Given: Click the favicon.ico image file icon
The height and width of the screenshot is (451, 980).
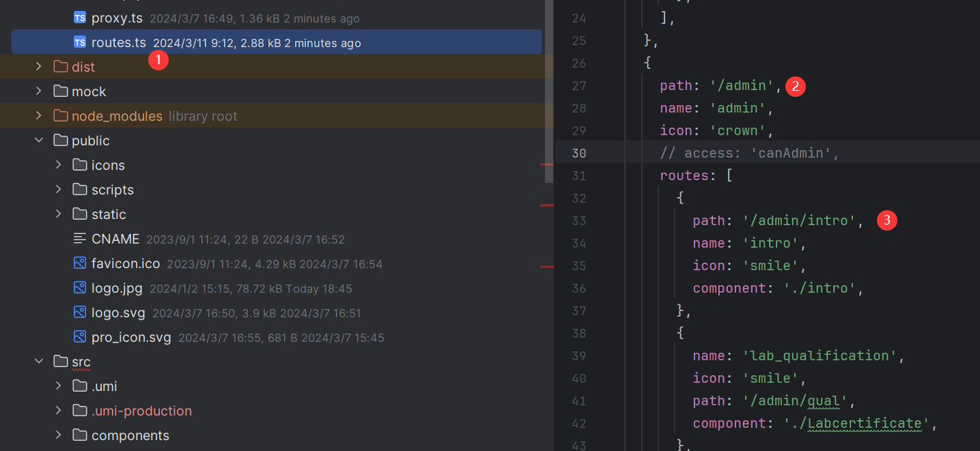Looking at the screenshot, I should click(x=80, y=263).
